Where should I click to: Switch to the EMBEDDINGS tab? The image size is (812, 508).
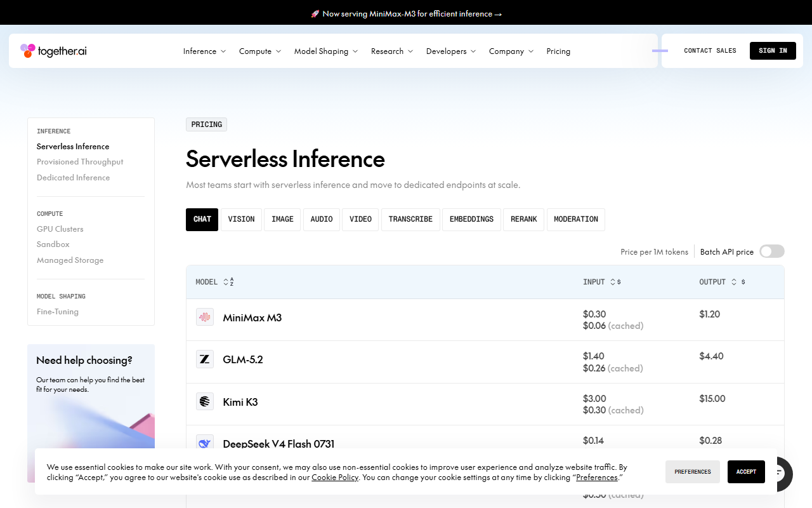[x=471, y=220]
